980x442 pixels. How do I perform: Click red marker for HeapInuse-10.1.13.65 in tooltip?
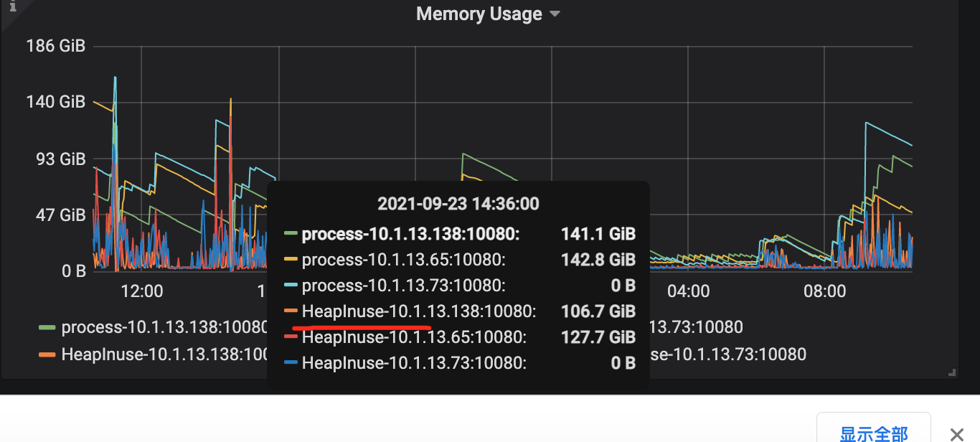tap(291, 337)
